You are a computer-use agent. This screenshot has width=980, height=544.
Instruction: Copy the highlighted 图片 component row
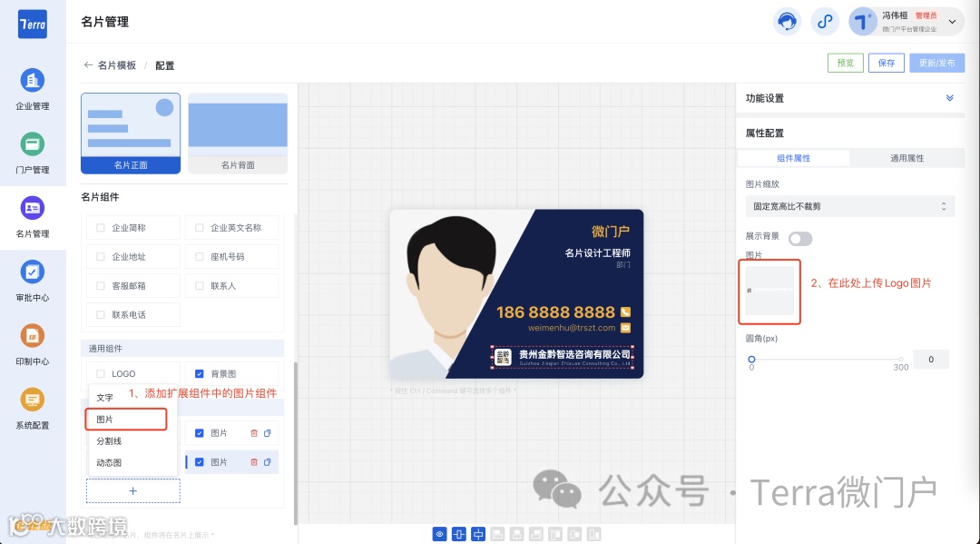click(x=268, y=462)
